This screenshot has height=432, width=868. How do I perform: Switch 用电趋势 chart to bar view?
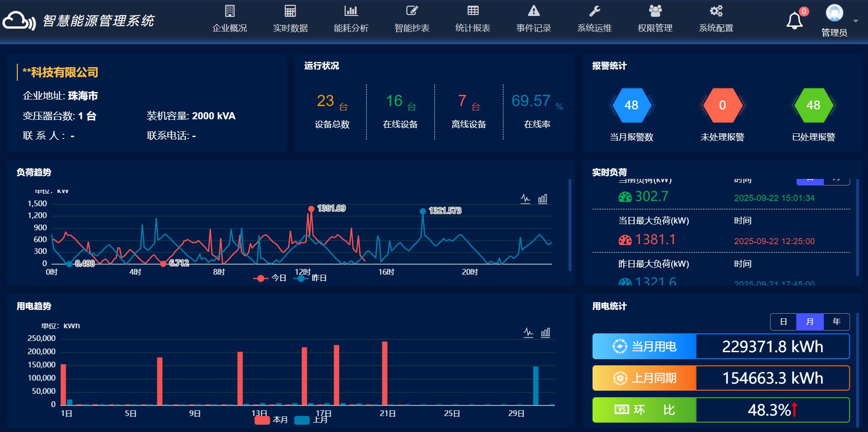[x=545, y=333]
